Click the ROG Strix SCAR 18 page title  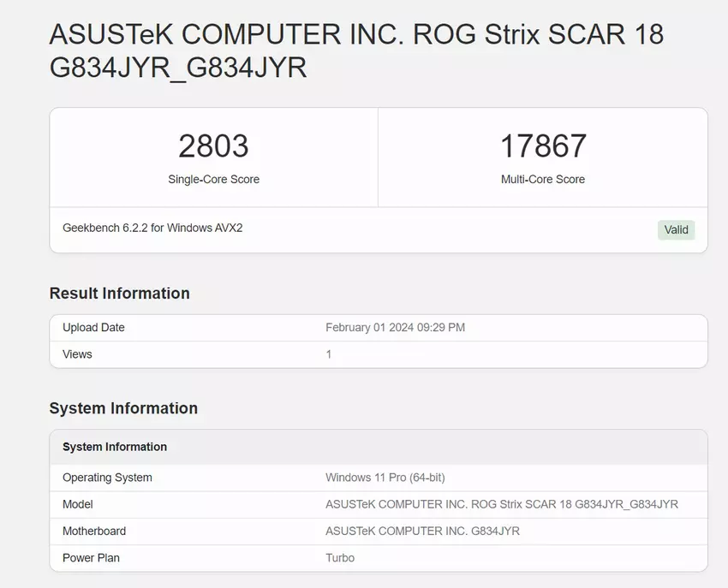[x=356, y=50]
